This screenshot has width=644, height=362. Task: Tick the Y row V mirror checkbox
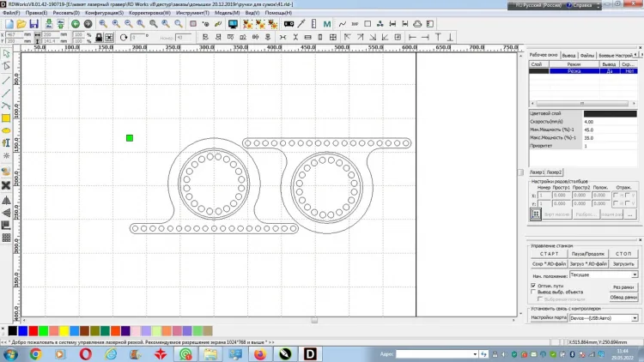click(627, 203)
